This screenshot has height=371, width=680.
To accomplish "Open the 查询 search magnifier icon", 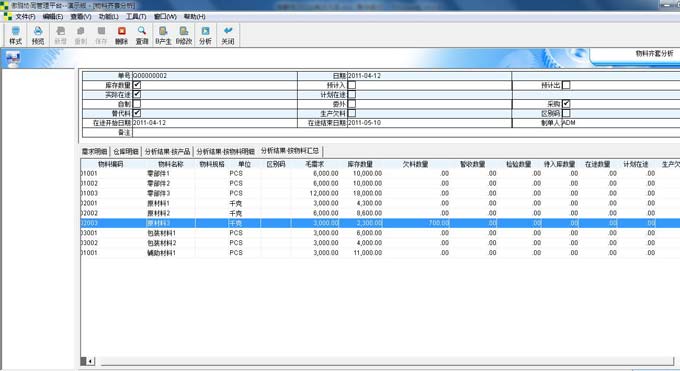I will pyautogui.click(x=142, y=35).
